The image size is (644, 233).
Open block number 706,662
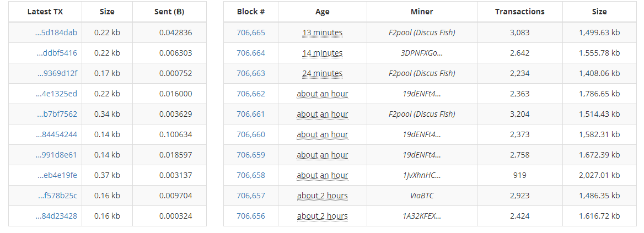(x=251, y=94)
